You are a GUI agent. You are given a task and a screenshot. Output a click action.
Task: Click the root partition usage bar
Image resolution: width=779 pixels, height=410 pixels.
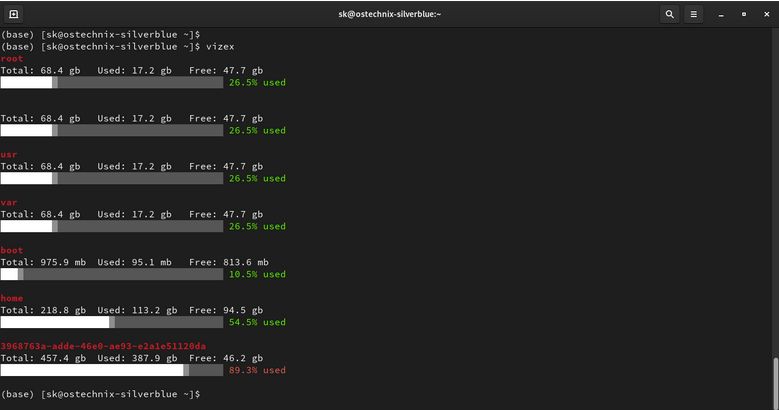pos(111,82)
